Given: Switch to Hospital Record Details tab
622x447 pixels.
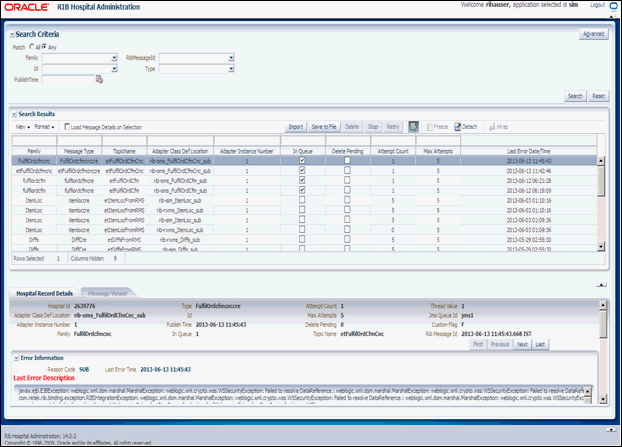Looking at the screenshot, I should [44, 294].
